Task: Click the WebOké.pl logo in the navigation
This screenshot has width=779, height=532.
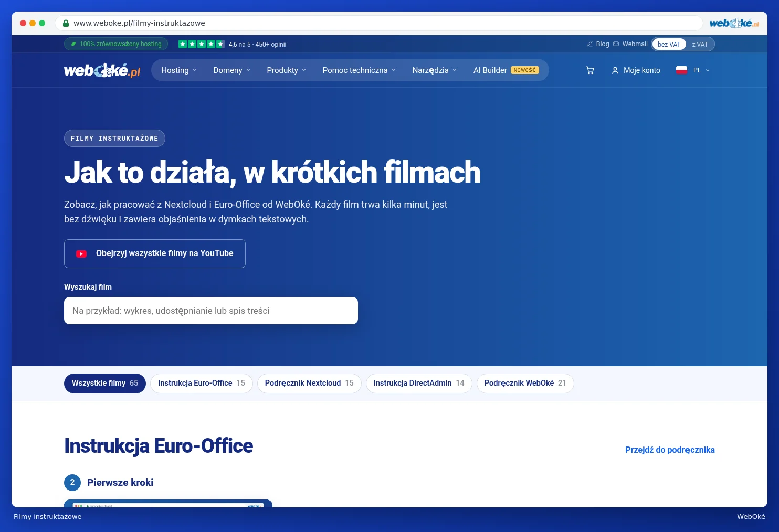Action: pos(102,70)
